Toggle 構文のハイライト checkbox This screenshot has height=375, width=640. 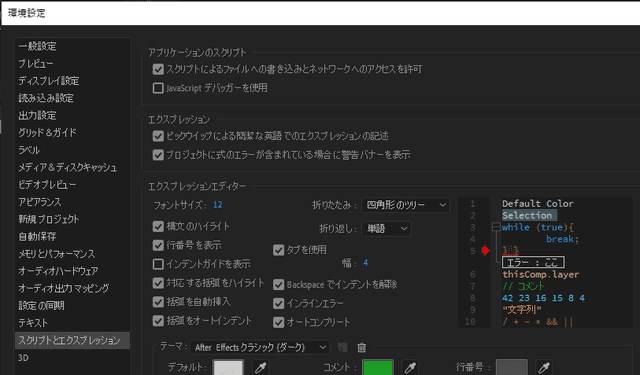click(158, 226)
